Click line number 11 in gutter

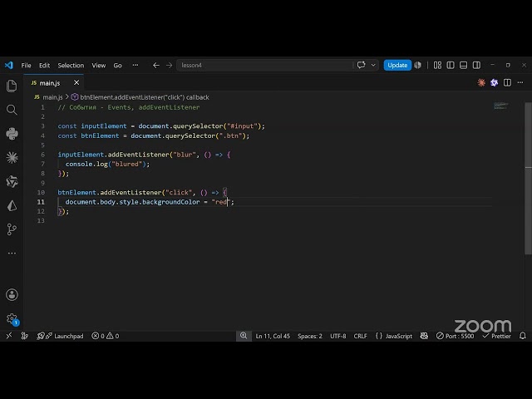[x=41, y=202]
